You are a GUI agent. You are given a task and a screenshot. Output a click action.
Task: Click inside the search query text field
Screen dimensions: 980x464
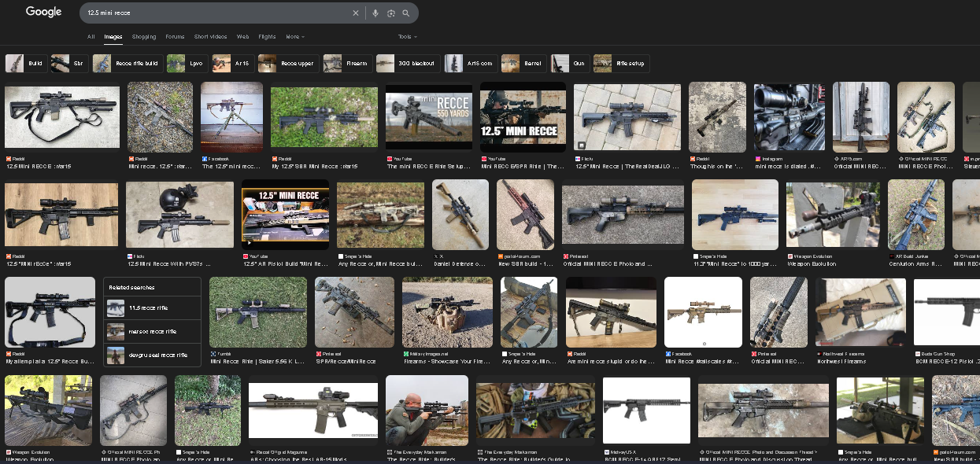point(213,13)
